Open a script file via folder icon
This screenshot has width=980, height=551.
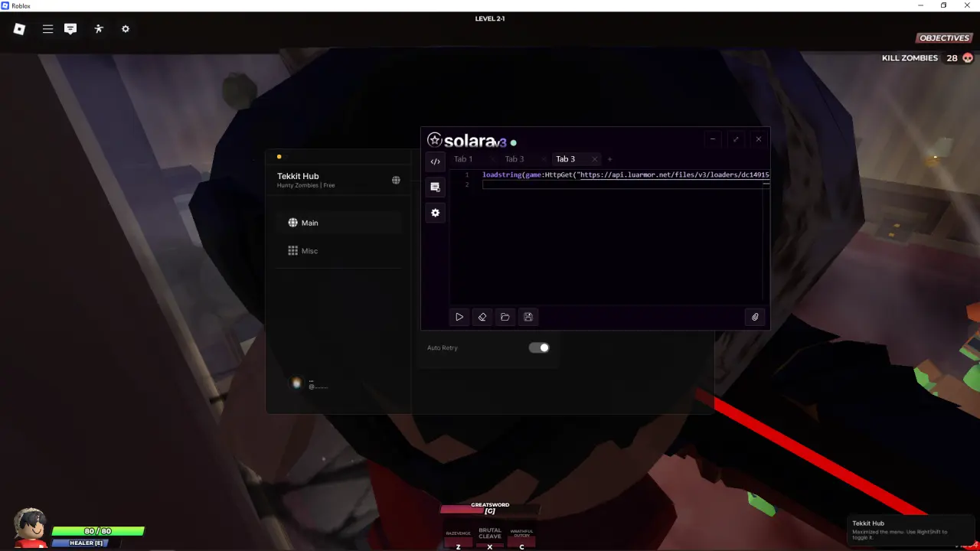pos(505,317)
